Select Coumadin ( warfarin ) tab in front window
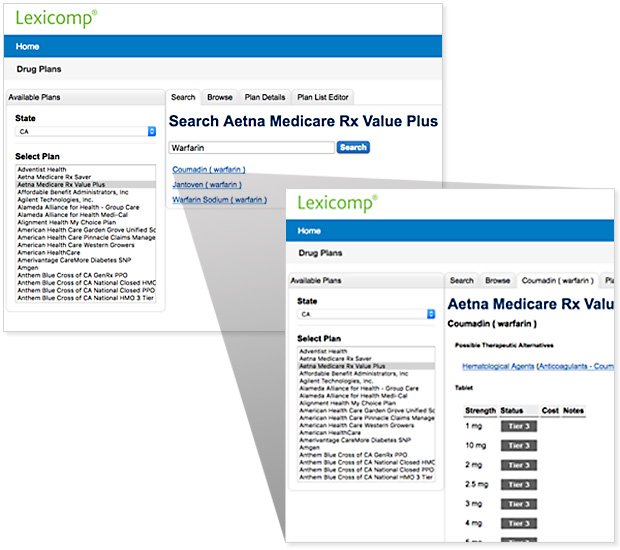The image size is (620, 550). [557, 281]
